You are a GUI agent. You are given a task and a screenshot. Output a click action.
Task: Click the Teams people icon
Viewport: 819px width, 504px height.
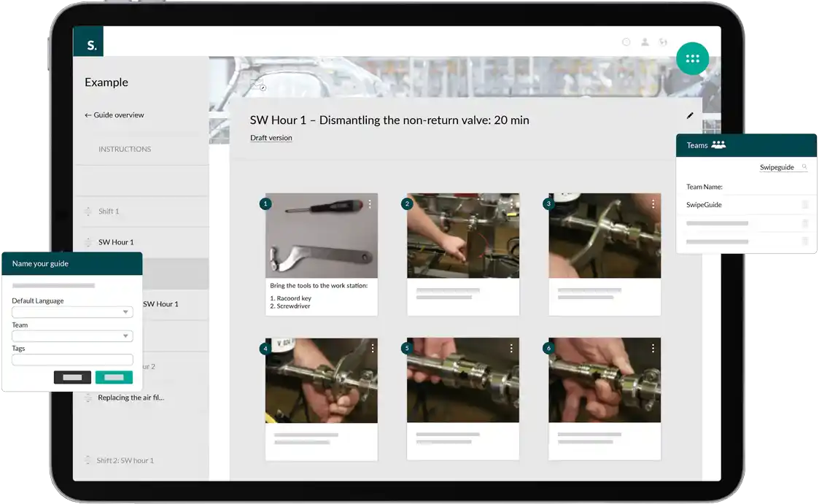coord(718,144)
